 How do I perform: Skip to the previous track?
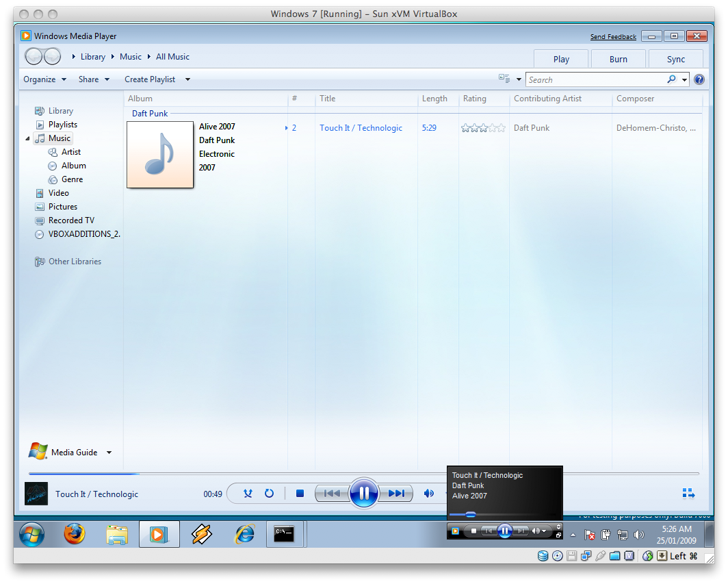coord(332,493)
